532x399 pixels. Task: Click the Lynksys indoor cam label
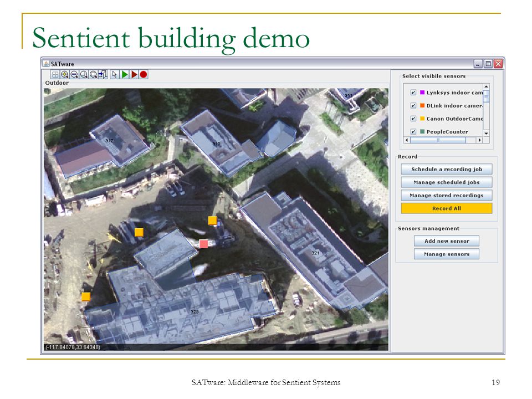point(454,93)
